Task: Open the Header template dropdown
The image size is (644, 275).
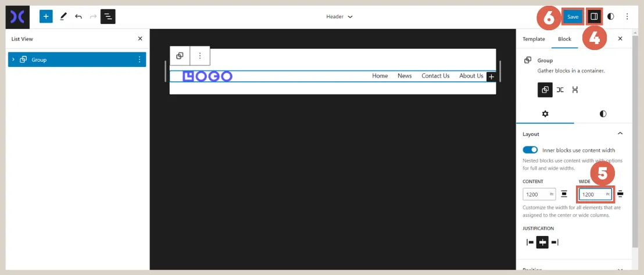Action: pyautogui.click(x=339, y=17)
